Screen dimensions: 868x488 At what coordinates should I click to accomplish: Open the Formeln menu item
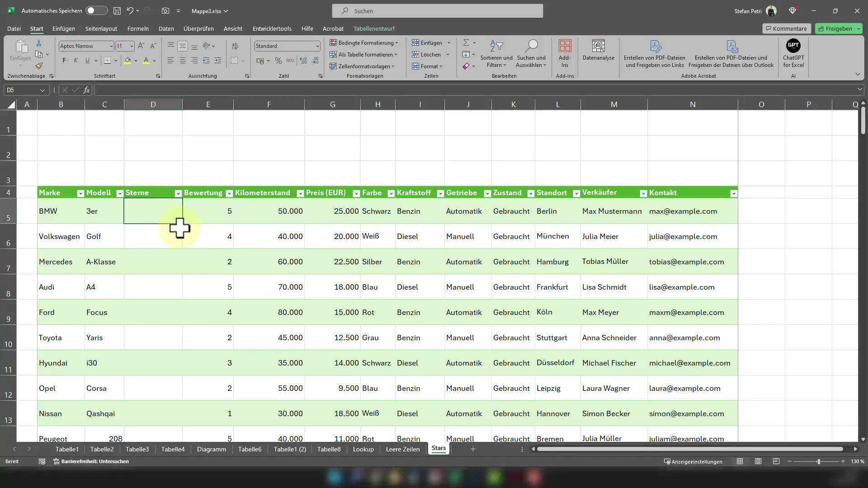click(138, 28)
